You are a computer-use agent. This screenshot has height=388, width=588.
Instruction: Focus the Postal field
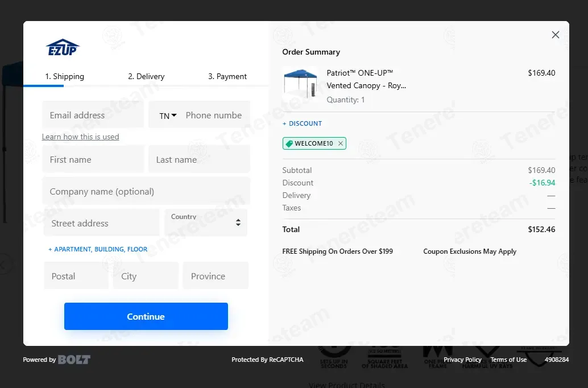76,276
